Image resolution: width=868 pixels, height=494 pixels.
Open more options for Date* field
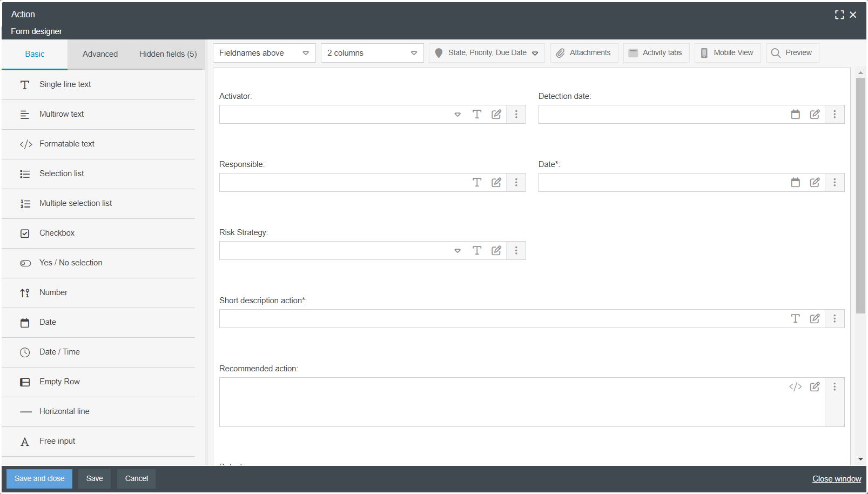(x=835, y=182)
